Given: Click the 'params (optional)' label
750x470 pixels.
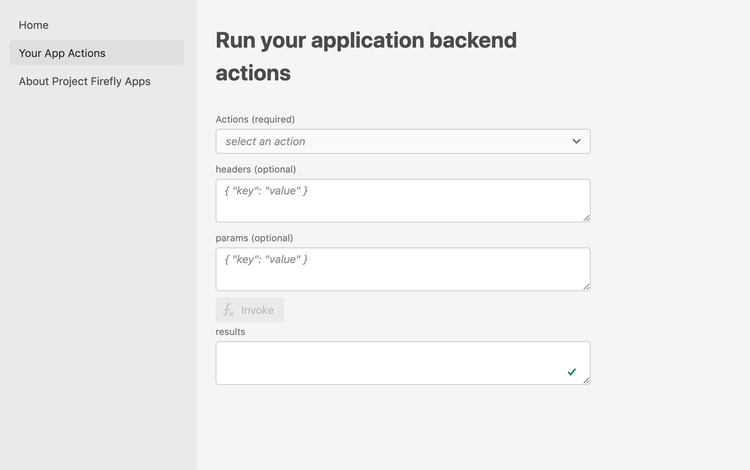Looking at the screenshot, I should (x=254, y=238).
